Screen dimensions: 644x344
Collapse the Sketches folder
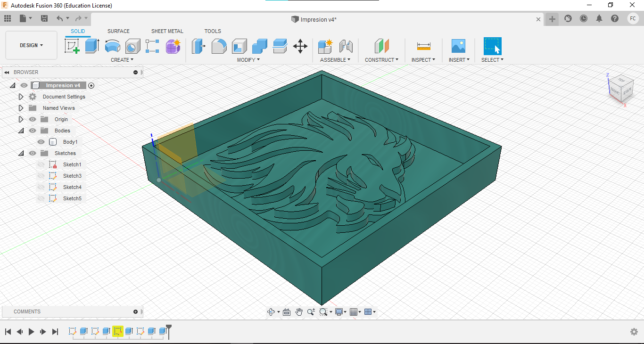[x=21, y=153]
